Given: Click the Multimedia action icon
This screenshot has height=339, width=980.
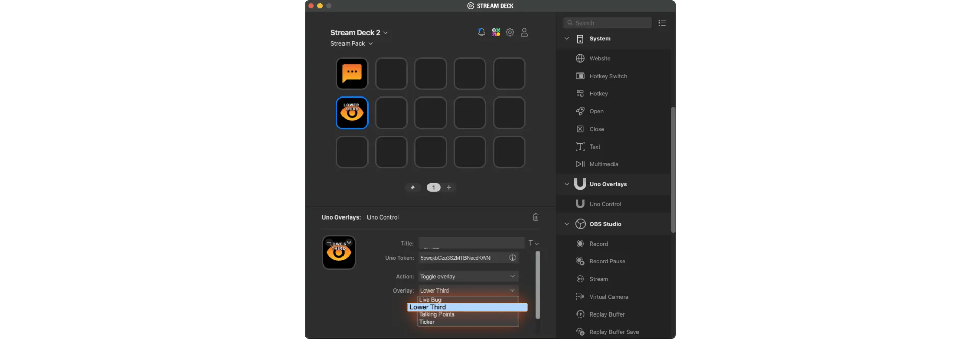Looking at the screenshot, I should tap(580, 164).
